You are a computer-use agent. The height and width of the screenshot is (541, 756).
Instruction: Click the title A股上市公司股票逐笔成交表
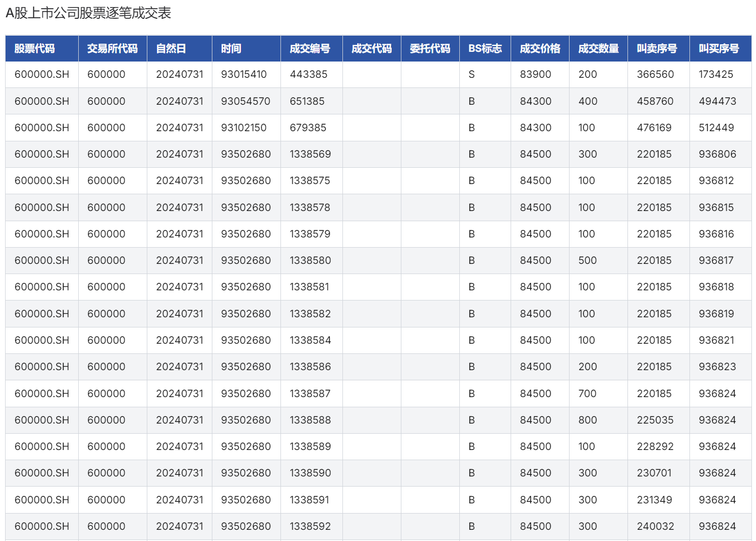point(88,13)
